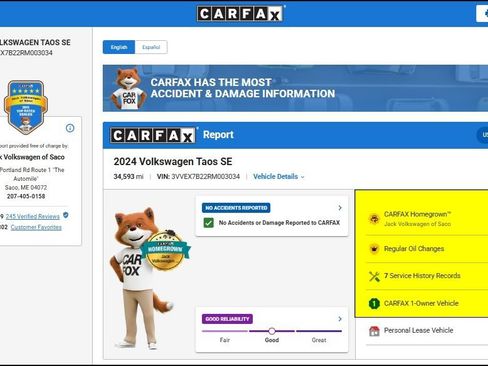488x366 pixels.
Task: Click the Good Reliability badge
Action: pos(227,319)
